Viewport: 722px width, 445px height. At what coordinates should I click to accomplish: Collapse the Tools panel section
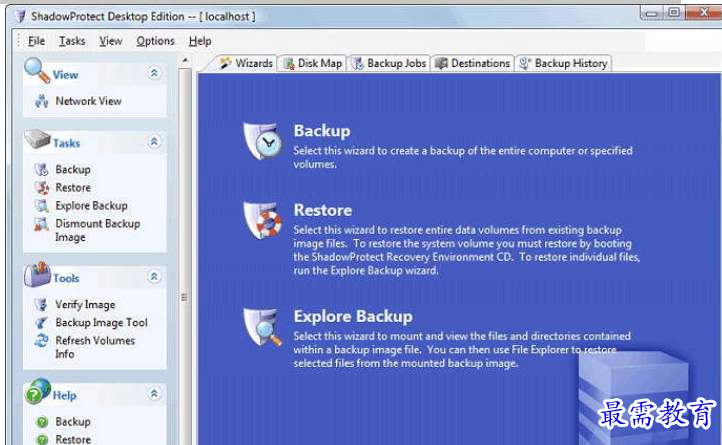pyautogui.click(x=154, y=276)
